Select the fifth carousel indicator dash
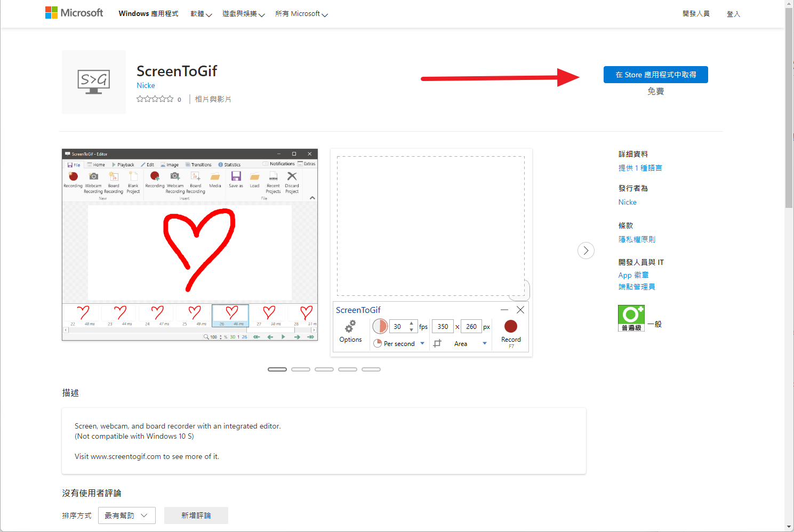 coord(371,369)
